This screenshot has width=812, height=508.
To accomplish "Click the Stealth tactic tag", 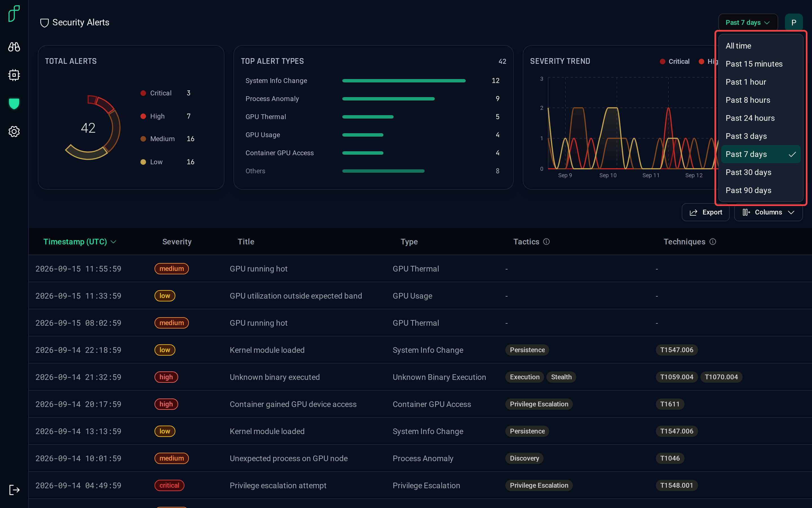I will pos(561,377).
